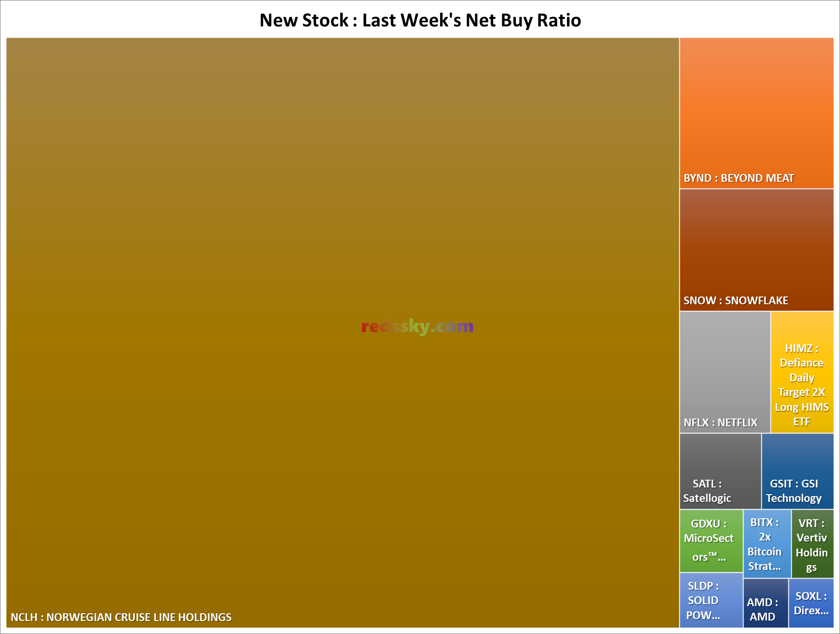Click the BYND : BEYOND MEAT label text
Image resolution: width=840 pixels, height=634 pixels.
[739, 178]
